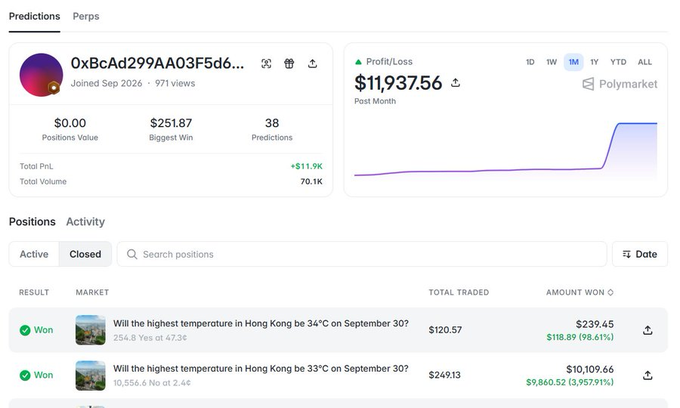Click the Market column header
The image size is (680, 408).
[92, 292]
